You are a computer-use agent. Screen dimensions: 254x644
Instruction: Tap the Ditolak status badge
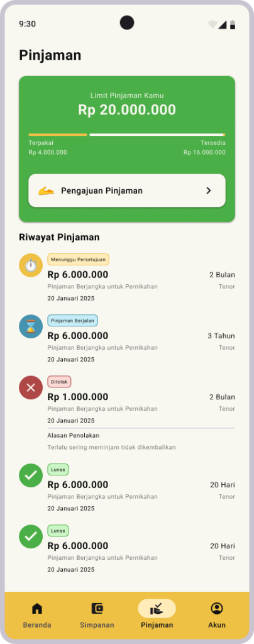click(59, 382)
